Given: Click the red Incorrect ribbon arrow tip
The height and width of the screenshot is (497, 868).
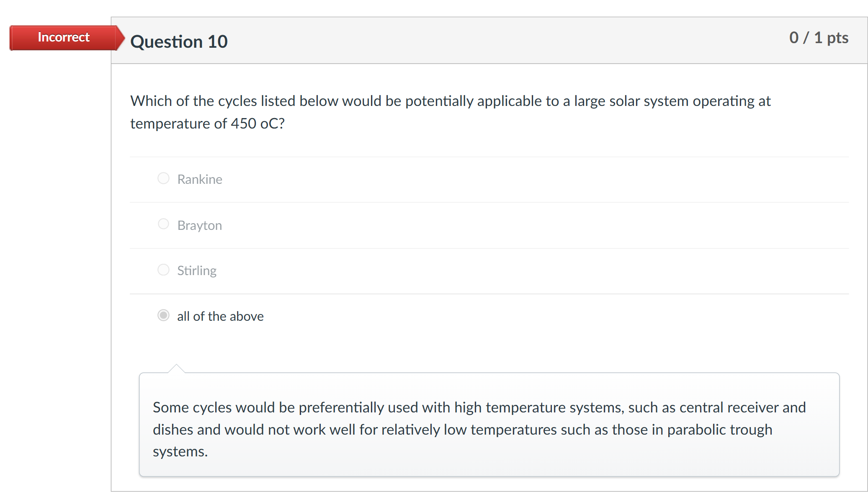Looking at the screenshot, I should click(122, 37).
